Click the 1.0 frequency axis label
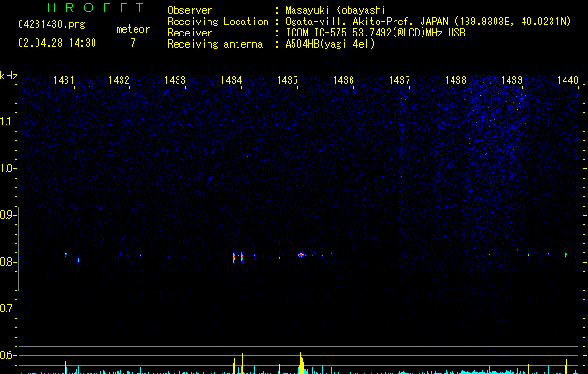Viewport: 588px width, 374px height. pos(7,168)
